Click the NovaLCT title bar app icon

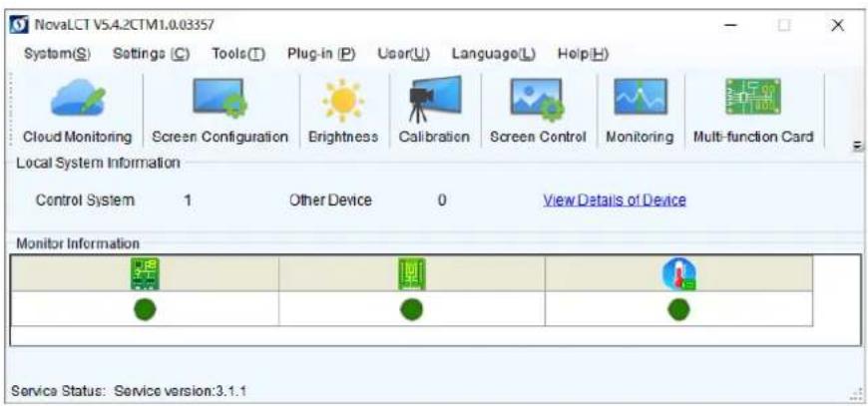tap(19, 25)
